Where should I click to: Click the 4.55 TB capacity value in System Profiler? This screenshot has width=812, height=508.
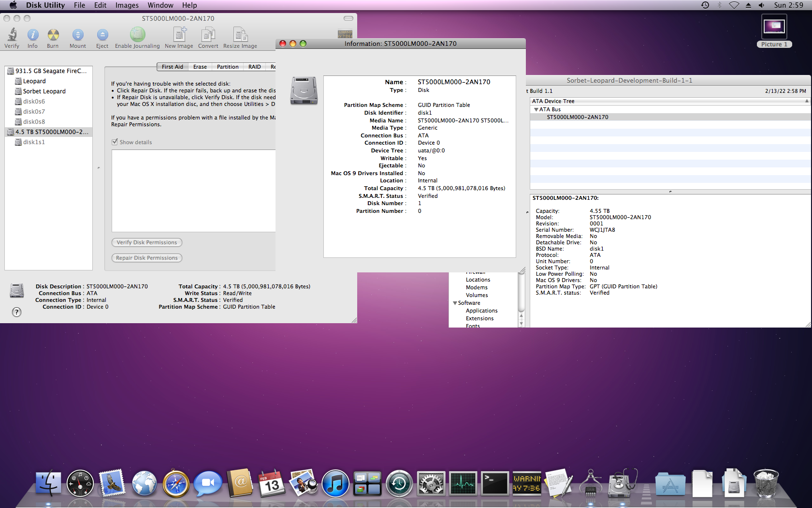(600, 211)
